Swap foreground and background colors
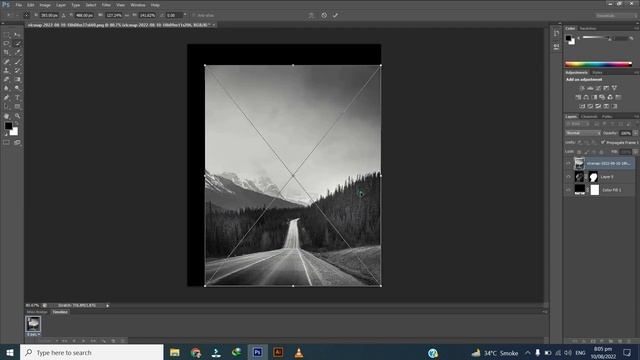 pyautogui.click(x=17, y=124)
